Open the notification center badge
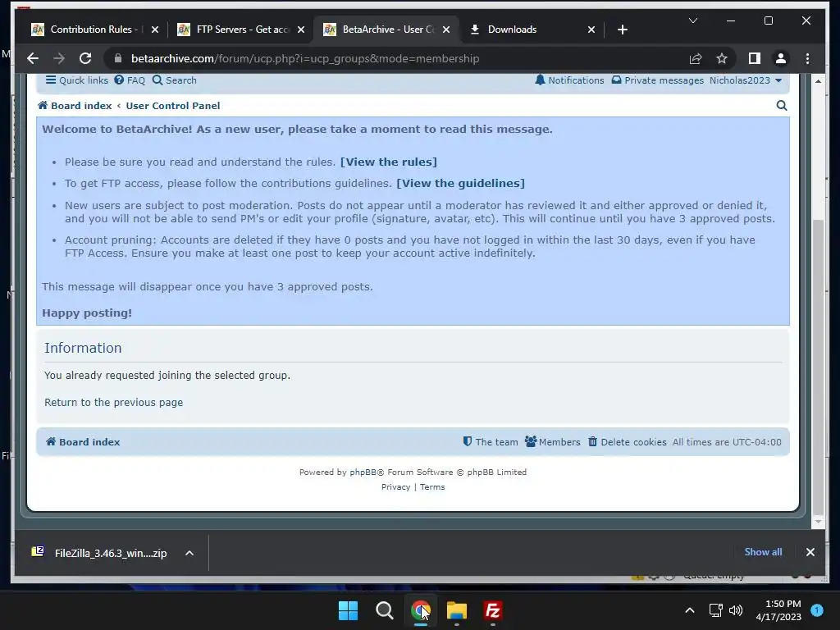Screen dimensions: 840x630 pos(817,610)
